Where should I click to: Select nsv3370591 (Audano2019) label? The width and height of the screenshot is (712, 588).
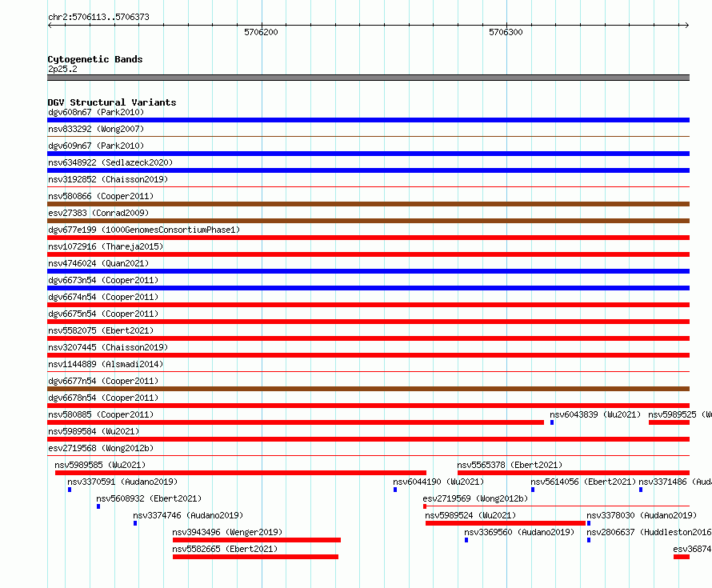pos(122,482)
